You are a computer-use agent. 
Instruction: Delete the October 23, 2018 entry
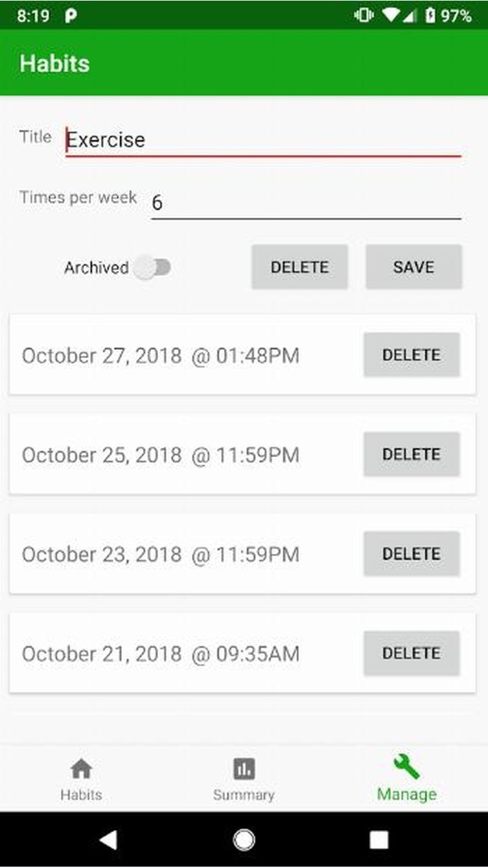(x=411, y=554)
